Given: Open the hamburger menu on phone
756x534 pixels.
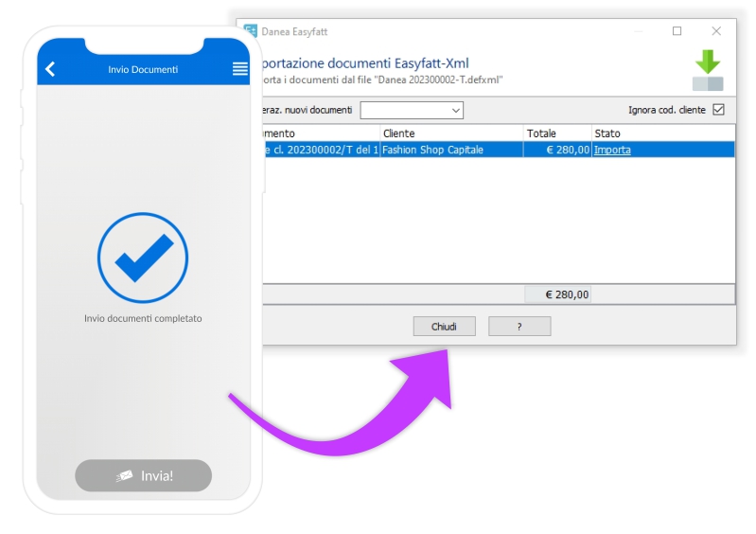Looking at the screenshot, I should tap(239, 69).
